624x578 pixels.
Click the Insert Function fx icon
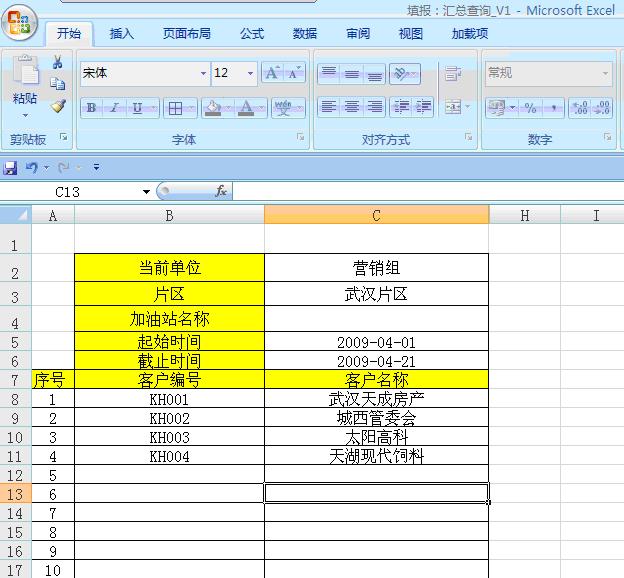(221, 191)
